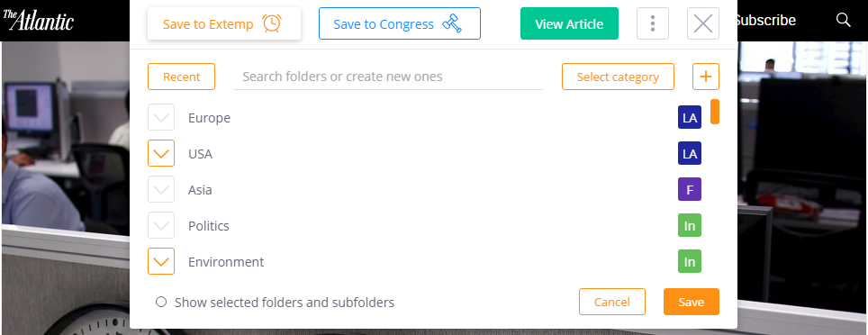Click the In badge next to Environment
868x335 pixels.
point(690,261)
